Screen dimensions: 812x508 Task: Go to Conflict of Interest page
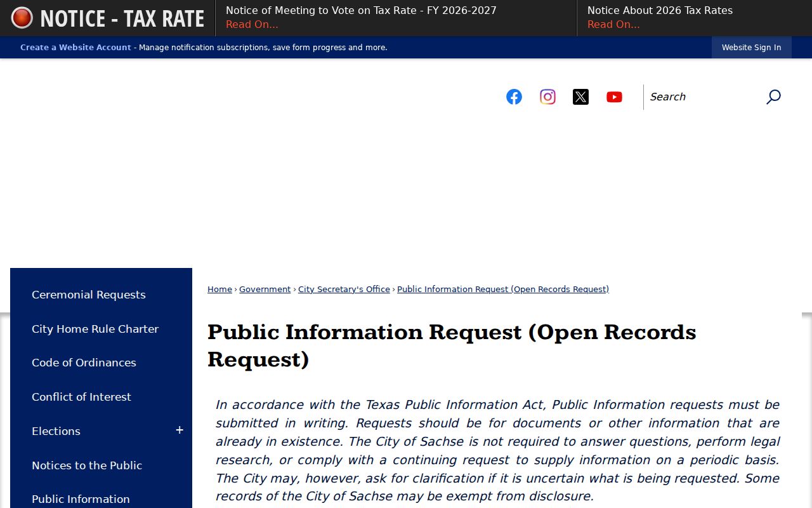point(81,397)
